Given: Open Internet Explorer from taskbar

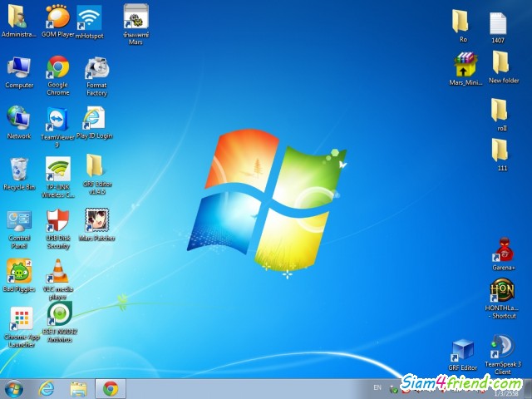Looking at the screenshot, I should click(x=47, y=389).
